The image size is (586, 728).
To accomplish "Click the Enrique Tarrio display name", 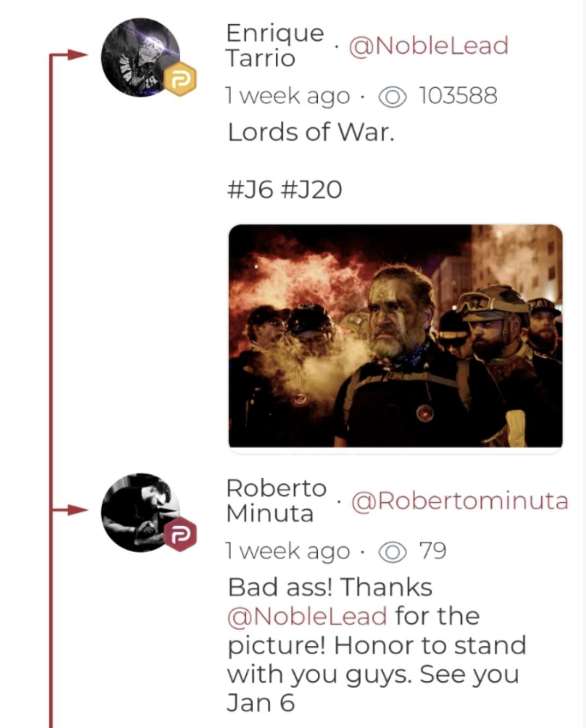I will pos(275,46).
